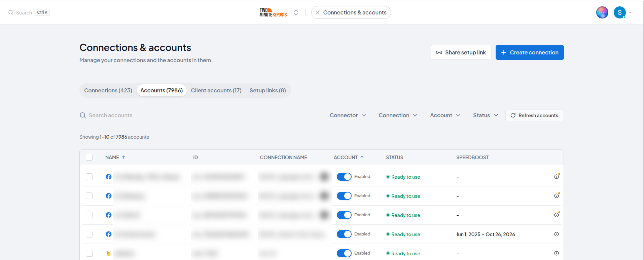The height and width of the screenshot is (260, 644).
Task: Click the Search box in top bar
Action: pos(29,12)
